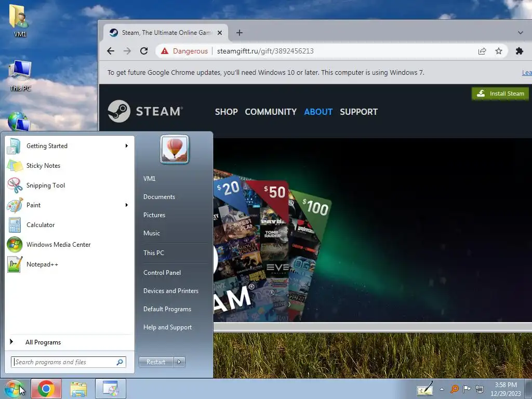Click the taskbar clock showing 3:58 PM

pyautogui.click(x=506, y=389)
